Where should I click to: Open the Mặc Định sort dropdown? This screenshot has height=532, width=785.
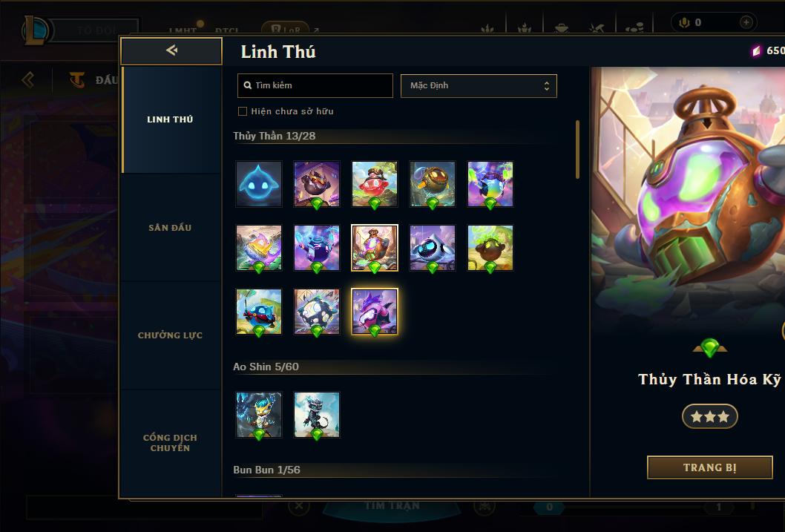point(479,85)
